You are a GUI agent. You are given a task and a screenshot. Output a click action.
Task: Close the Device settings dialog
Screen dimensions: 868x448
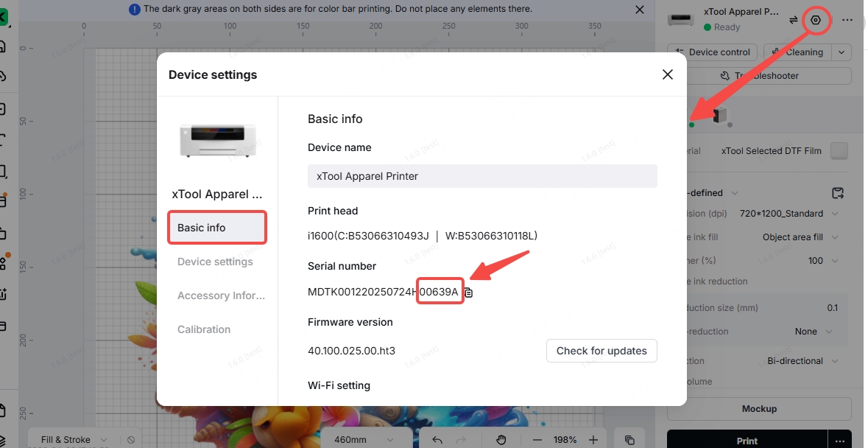pos(668,74)
